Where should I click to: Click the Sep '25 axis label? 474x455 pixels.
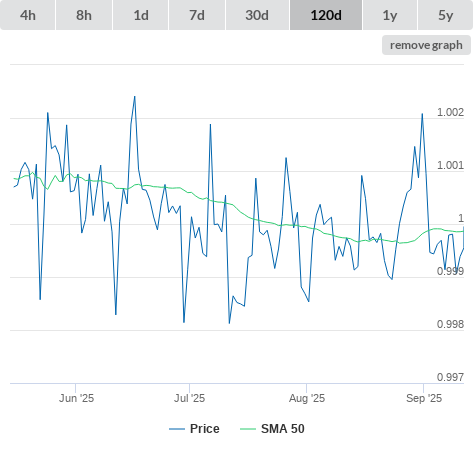(x=424, y=398)
